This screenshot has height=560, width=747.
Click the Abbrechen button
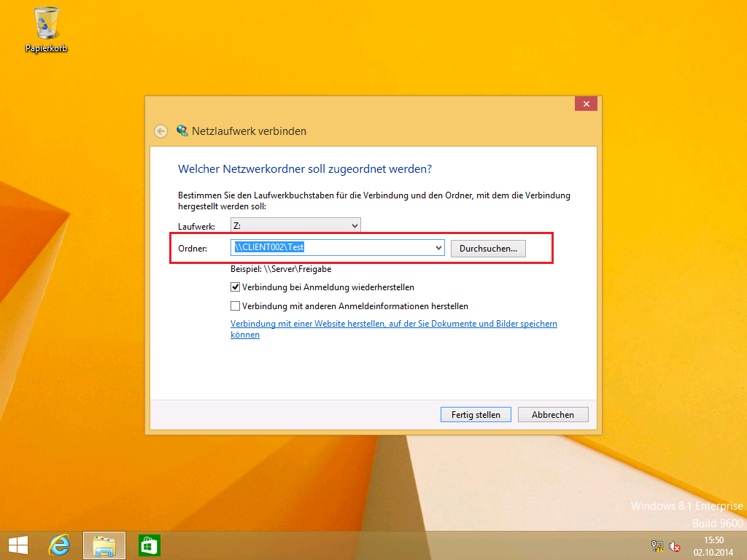[553, 415]
